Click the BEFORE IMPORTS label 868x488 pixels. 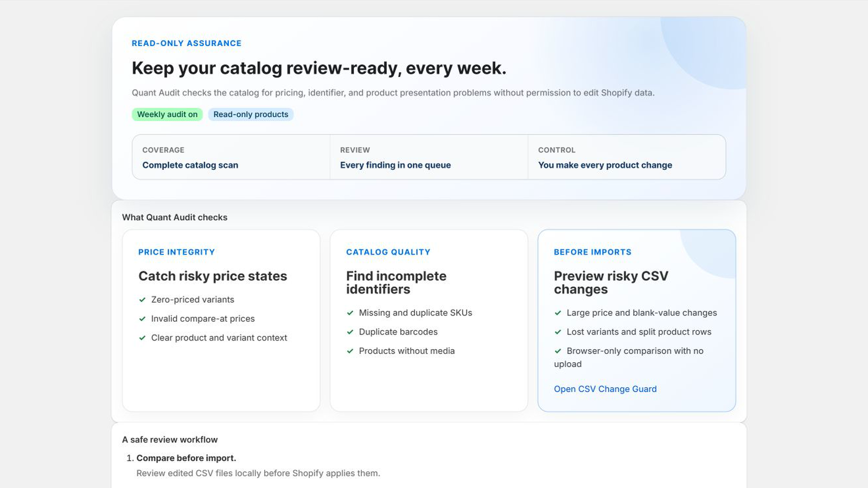tap(592, 252)
